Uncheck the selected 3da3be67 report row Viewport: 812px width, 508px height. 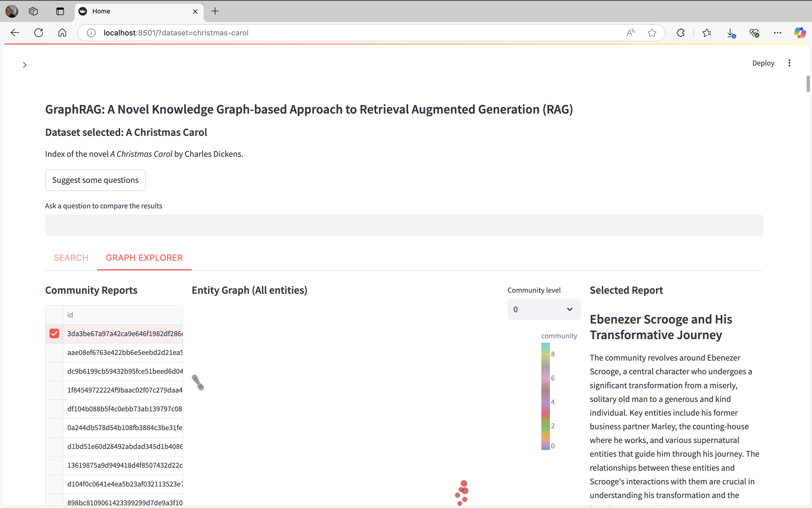54,333
